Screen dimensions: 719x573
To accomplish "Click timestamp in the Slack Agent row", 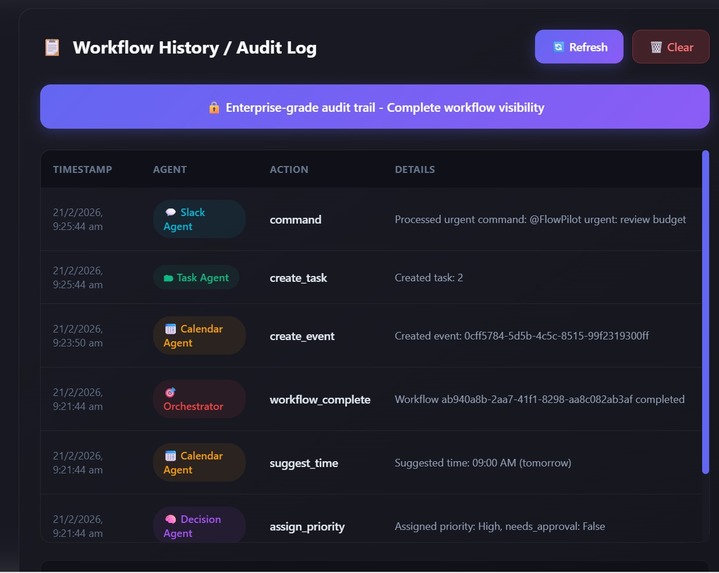I will tap(78, 220).
